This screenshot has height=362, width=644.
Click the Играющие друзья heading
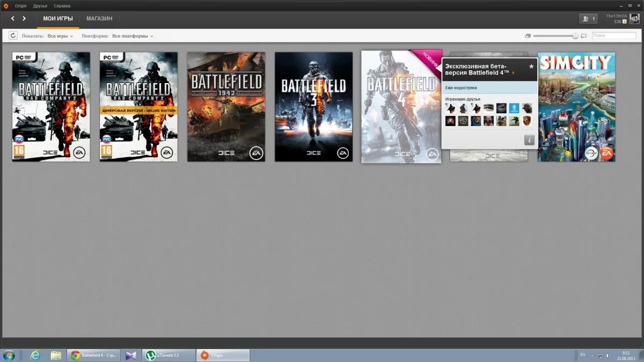[463, 99]
